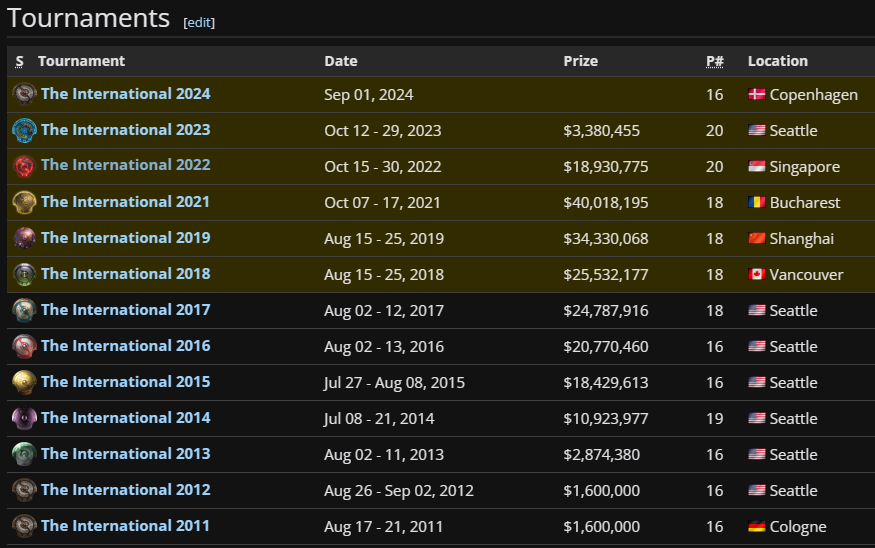The width and height of the screenshot is (875, 548).
Task: Click the golden International 2021 tournament icon
Action: (x=24, y=202)
